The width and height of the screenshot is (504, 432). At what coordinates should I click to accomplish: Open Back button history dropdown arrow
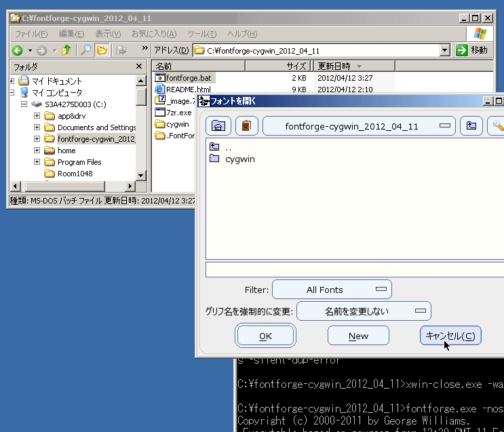point(30,50)
